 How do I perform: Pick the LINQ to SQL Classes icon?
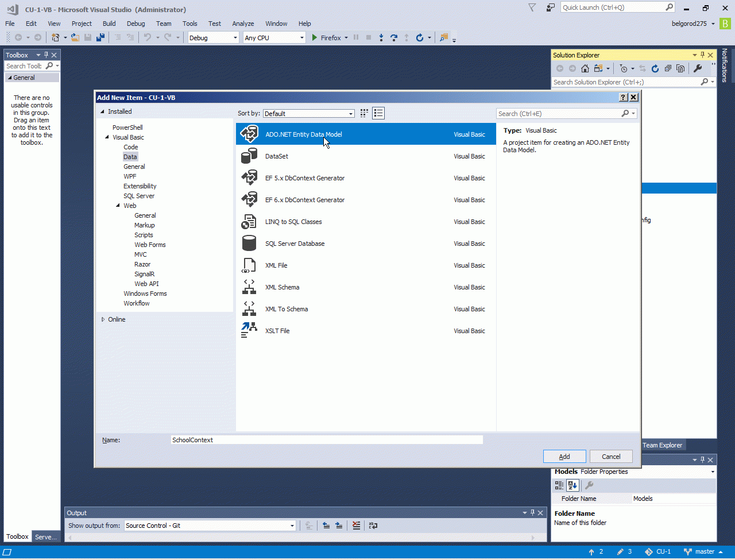coord(249,222)
